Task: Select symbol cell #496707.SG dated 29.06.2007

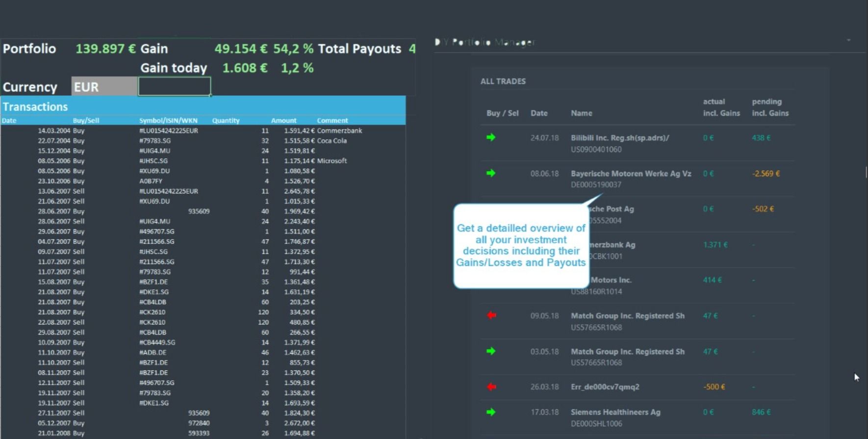Action: pos(156,232)
